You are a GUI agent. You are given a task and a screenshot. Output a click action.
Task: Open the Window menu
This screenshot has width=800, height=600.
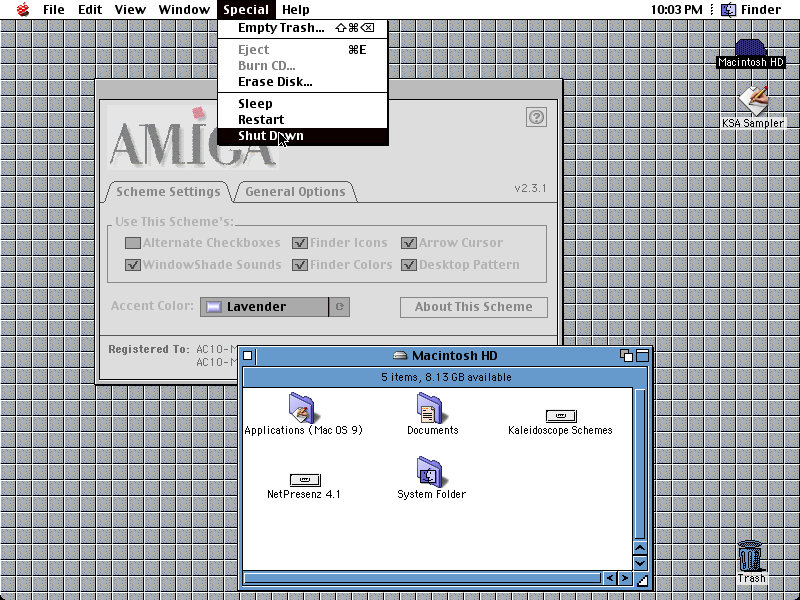[x=184, y=9]
